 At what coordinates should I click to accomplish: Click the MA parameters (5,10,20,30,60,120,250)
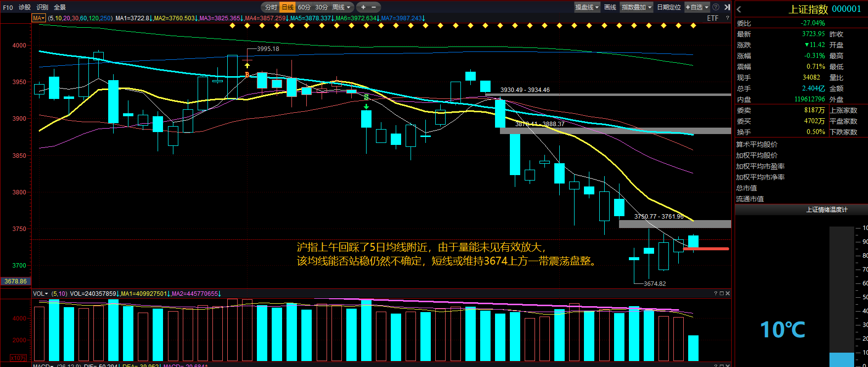(x=81, y=18)
